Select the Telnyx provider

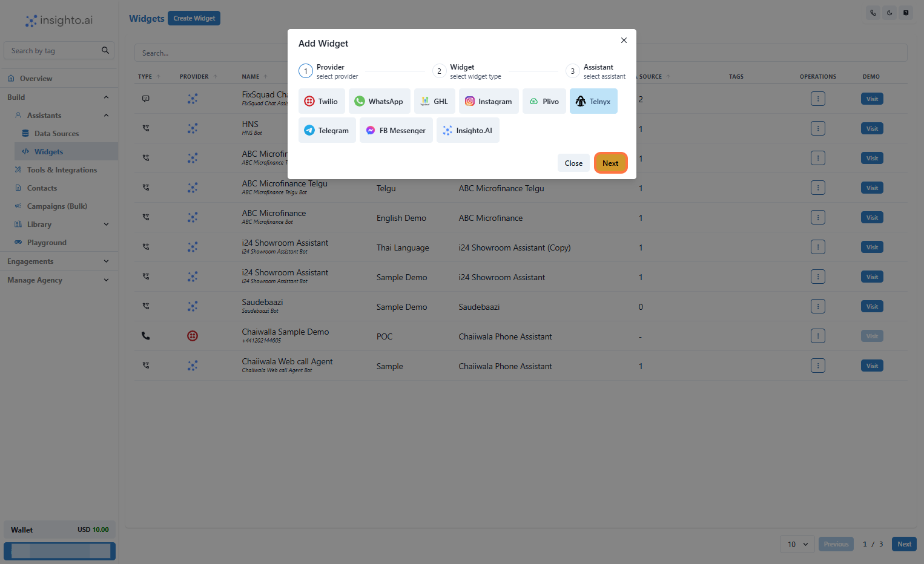pyautogui.click(x=593, y=101)
